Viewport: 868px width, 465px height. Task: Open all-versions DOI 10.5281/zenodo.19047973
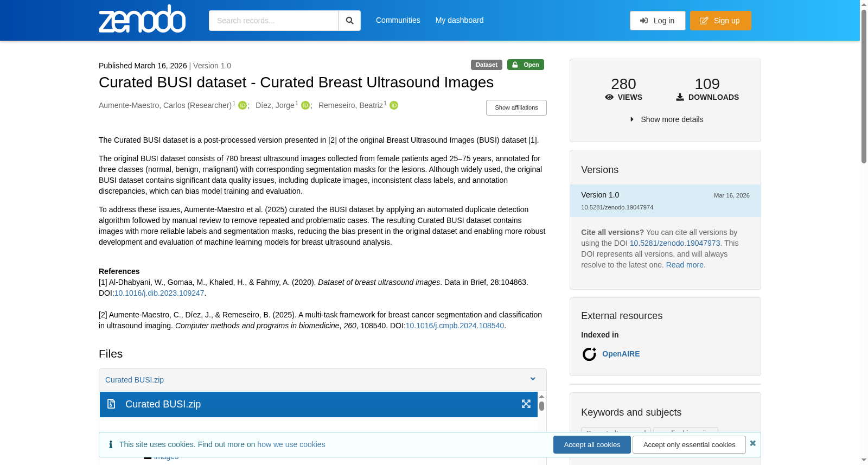click(x=675, y=243)
